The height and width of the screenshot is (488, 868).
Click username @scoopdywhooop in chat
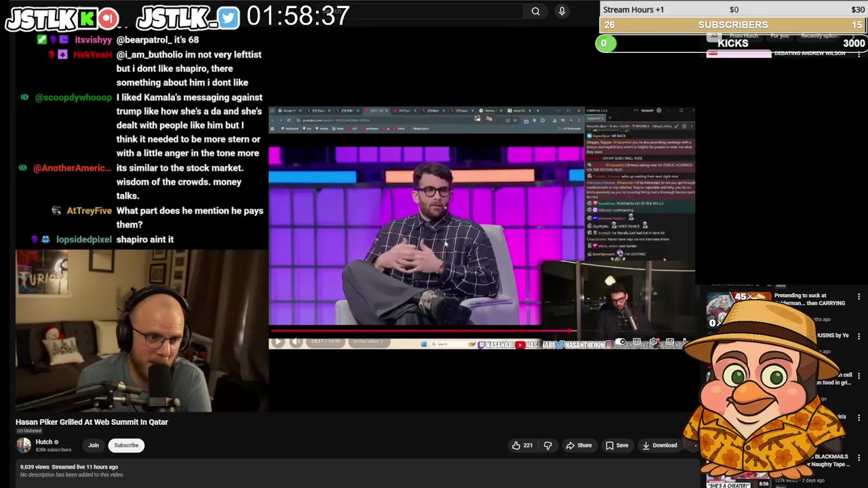73,98
